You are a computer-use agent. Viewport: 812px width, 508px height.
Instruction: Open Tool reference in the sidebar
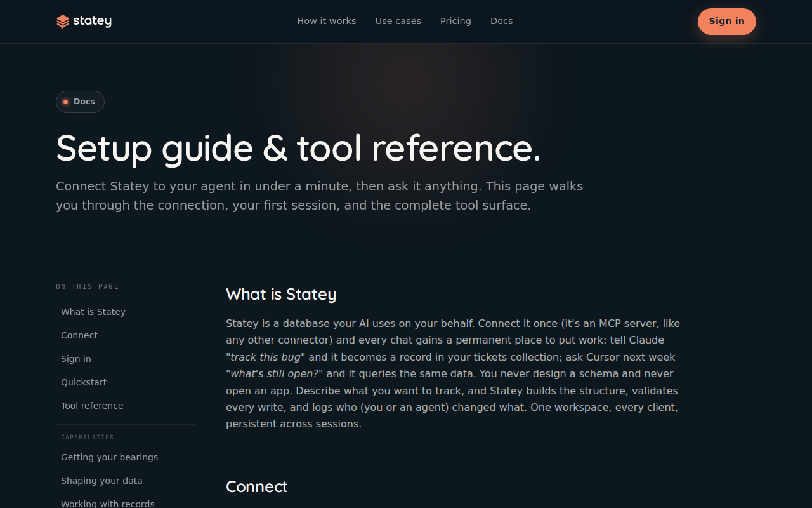[92, 406]
